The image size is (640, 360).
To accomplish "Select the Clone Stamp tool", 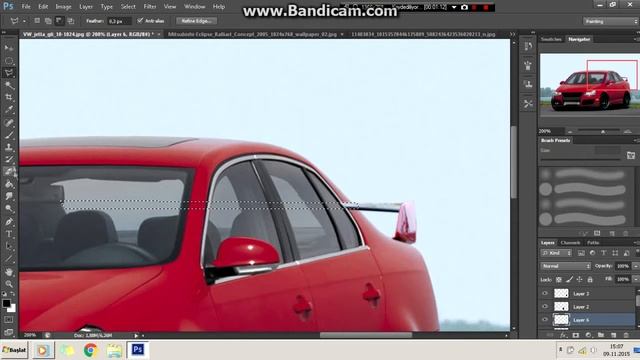I will [9, 147].
